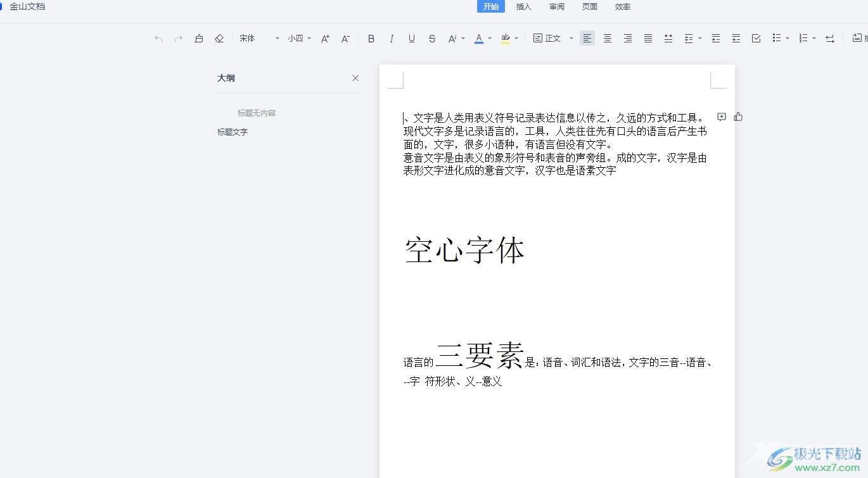Expand the numbered list style arrow
This screenshot has height=478, width=868.
814,39
